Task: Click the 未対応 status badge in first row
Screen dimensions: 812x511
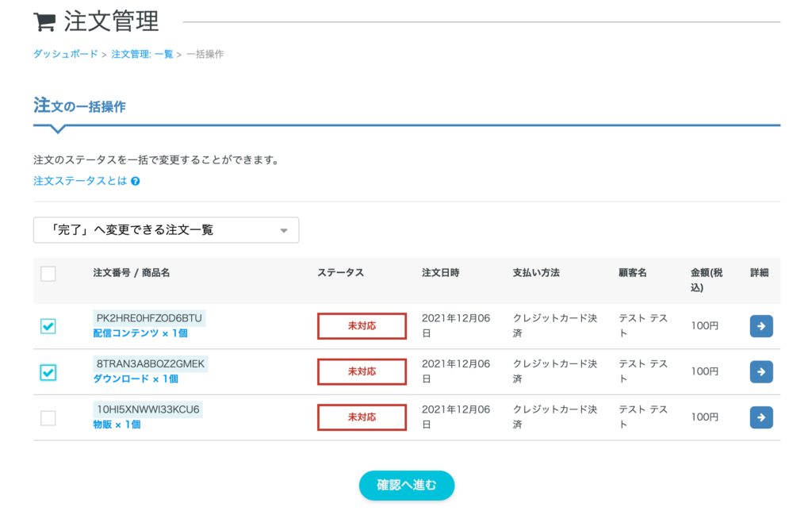Action: pos(362,326)
